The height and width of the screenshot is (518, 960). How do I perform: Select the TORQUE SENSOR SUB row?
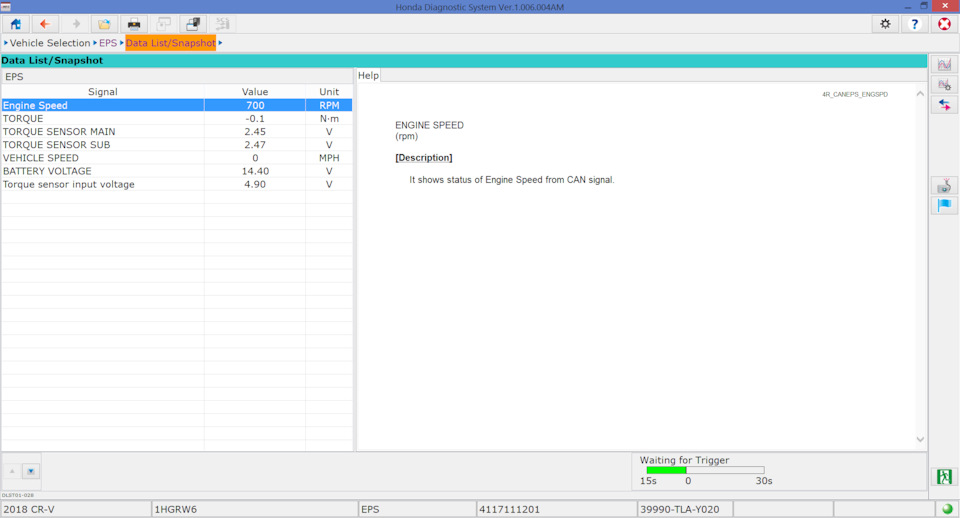[x=176, y=145]
